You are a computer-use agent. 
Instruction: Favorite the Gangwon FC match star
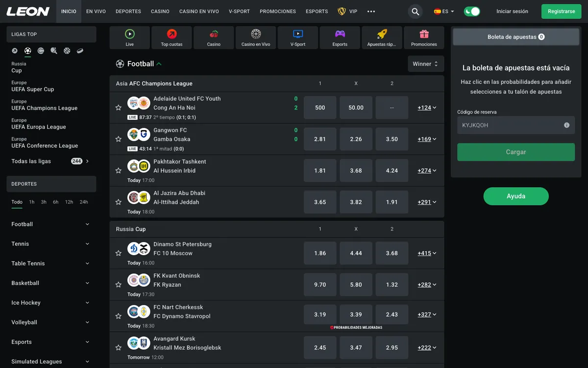[x=118, y=139]
